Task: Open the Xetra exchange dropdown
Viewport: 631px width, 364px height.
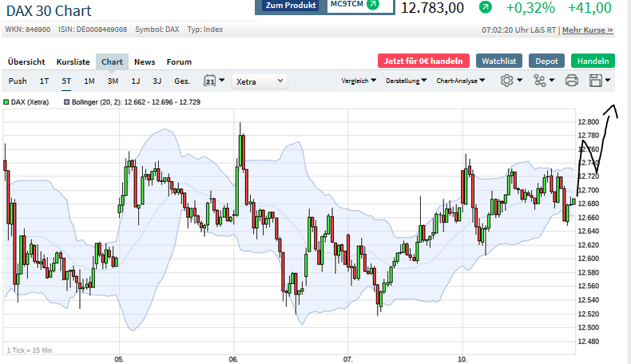Action: [x=260, y=81]
